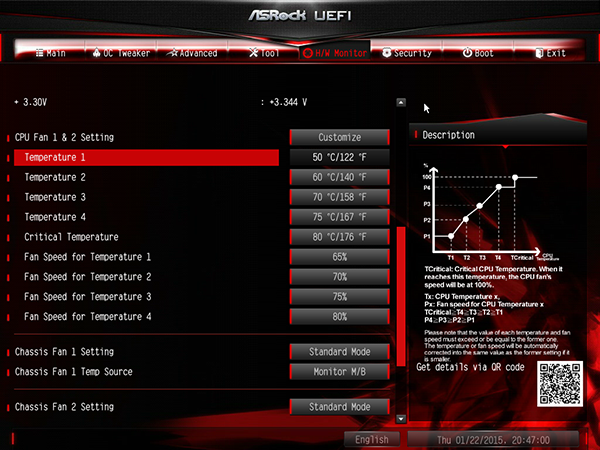Select Chassis Fan 2 Setting label
600x450 pixels.
(x=64, y=407)
